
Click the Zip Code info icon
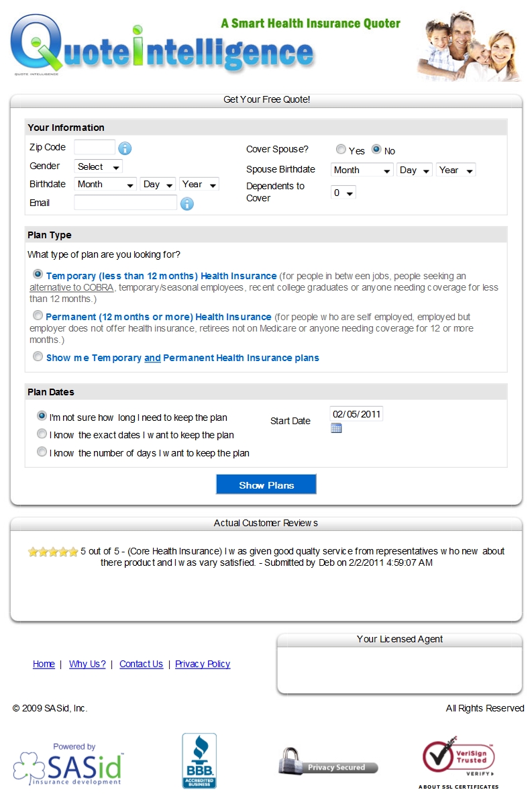125,148
